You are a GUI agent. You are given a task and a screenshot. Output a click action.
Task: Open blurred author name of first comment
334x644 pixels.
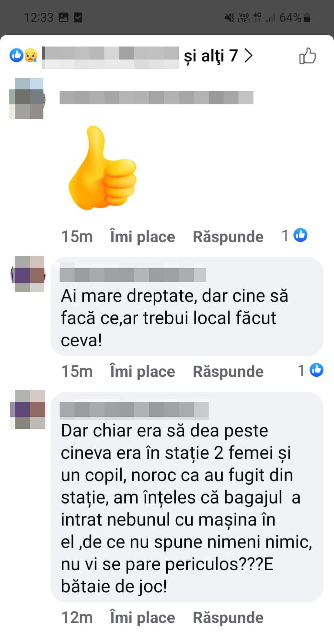[156, 97]
